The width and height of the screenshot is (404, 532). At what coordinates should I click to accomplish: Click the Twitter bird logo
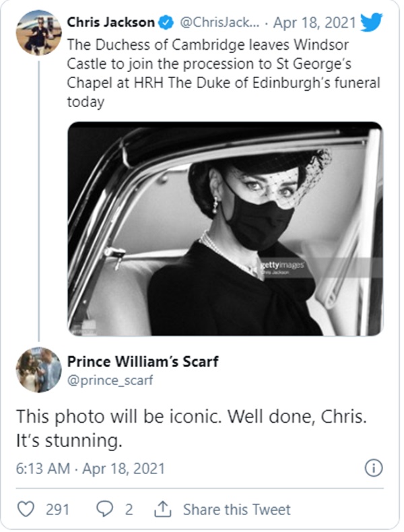point(372,23)
